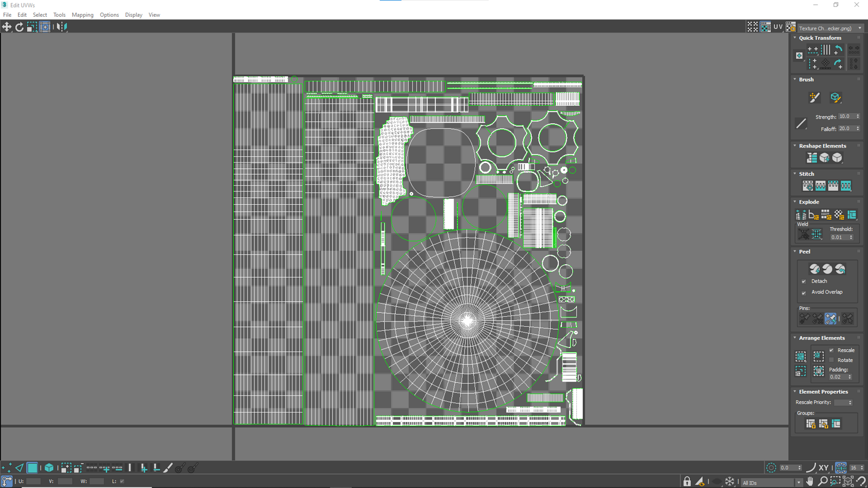Click the Pack Custom arrange icon
Image resolution: width=868 pixels, height=488 pixels.
(801, 357)
